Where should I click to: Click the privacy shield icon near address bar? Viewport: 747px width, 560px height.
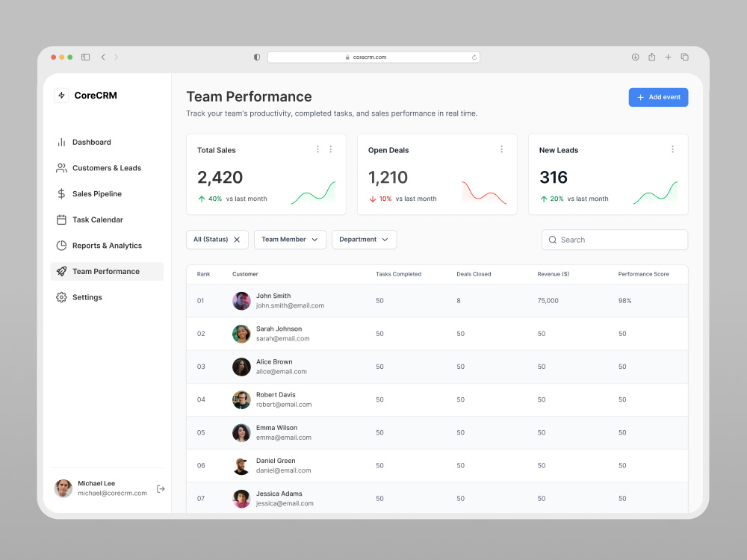257,57
